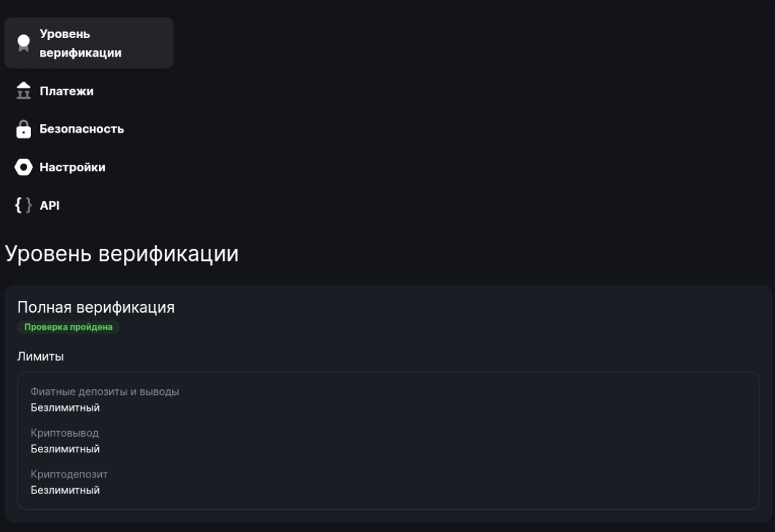The width and height of the screenshot is (775, 532).
Task: Open the API menu entry
Action: [50, 205]
